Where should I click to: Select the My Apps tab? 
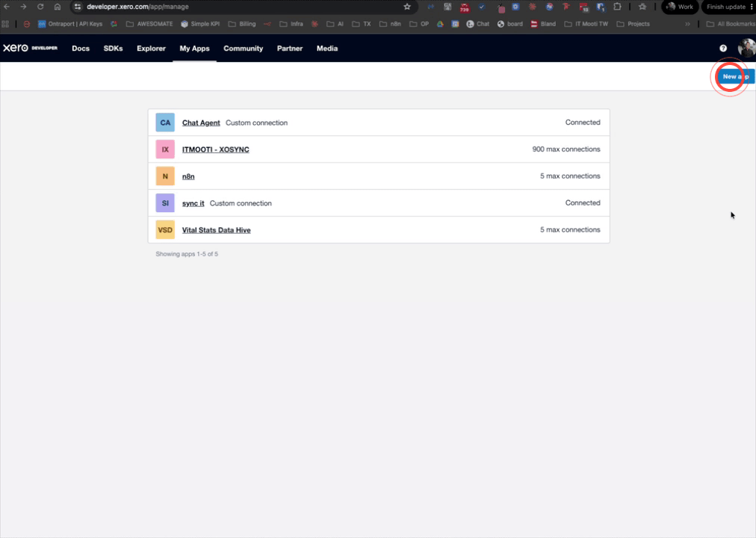tap(194, 49)
